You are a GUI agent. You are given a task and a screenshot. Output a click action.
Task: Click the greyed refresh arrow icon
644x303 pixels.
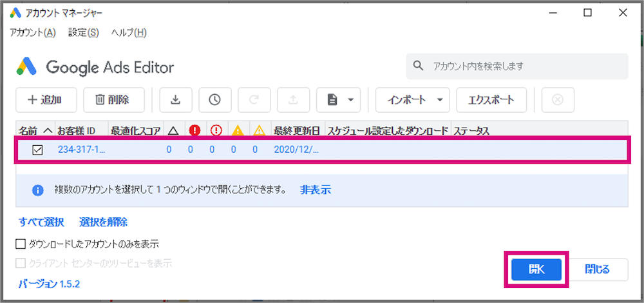pyautogui.click(x=254, y=99)
